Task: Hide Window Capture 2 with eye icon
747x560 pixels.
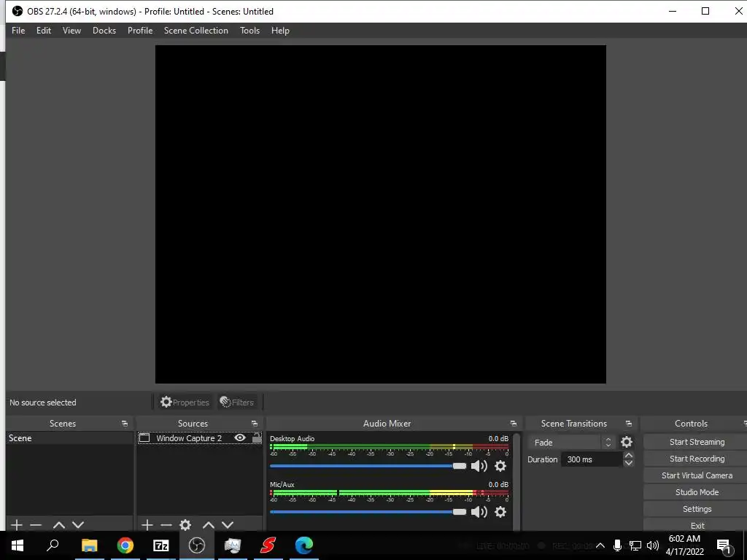Action: coord(240,437)
